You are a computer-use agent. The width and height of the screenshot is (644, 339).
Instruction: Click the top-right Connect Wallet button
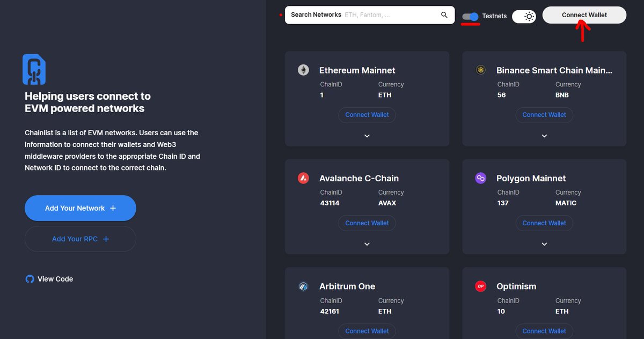pyautogui.click(x=584, y=15)
